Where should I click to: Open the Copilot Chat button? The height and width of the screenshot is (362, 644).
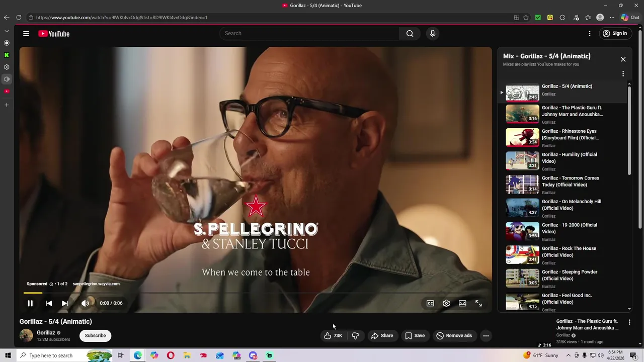tap(630, 18)
